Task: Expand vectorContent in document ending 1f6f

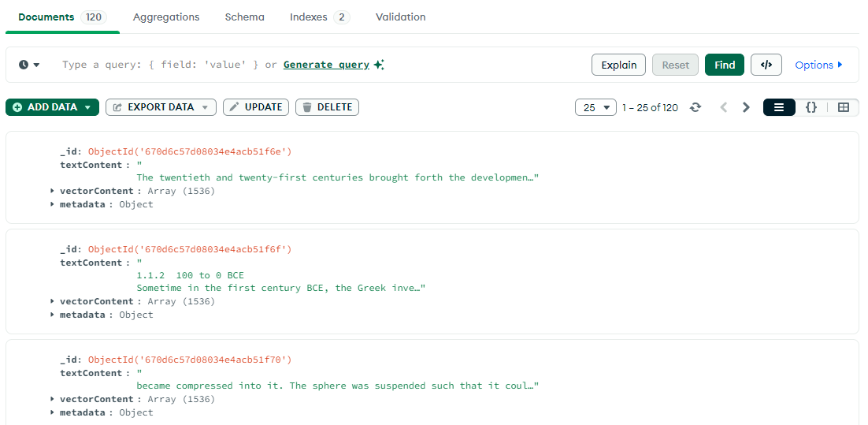Action: (53, 301)
